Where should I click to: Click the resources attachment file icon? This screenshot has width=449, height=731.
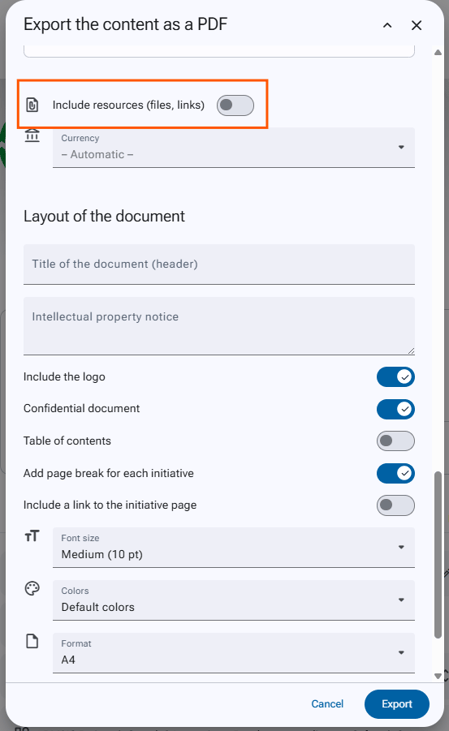[x=32, y=105]
